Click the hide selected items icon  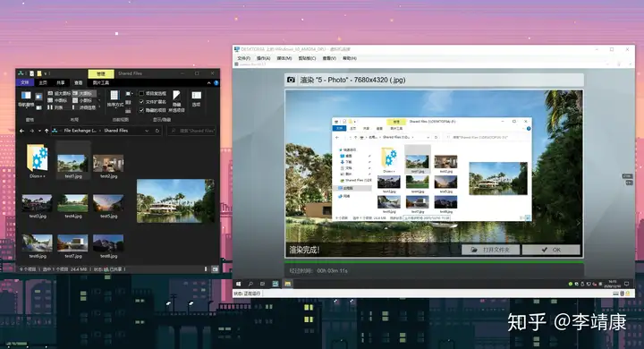click(x=176, y=96)
